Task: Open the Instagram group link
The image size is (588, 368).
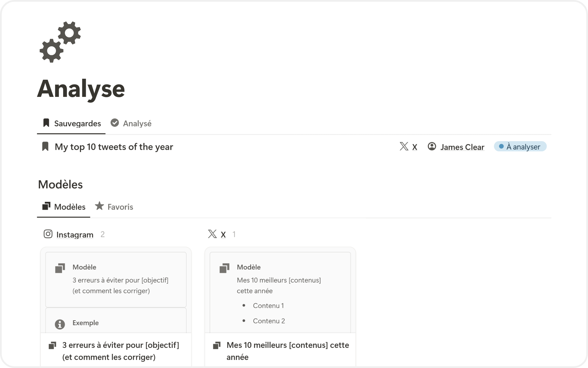Action: tap(75, 235)
